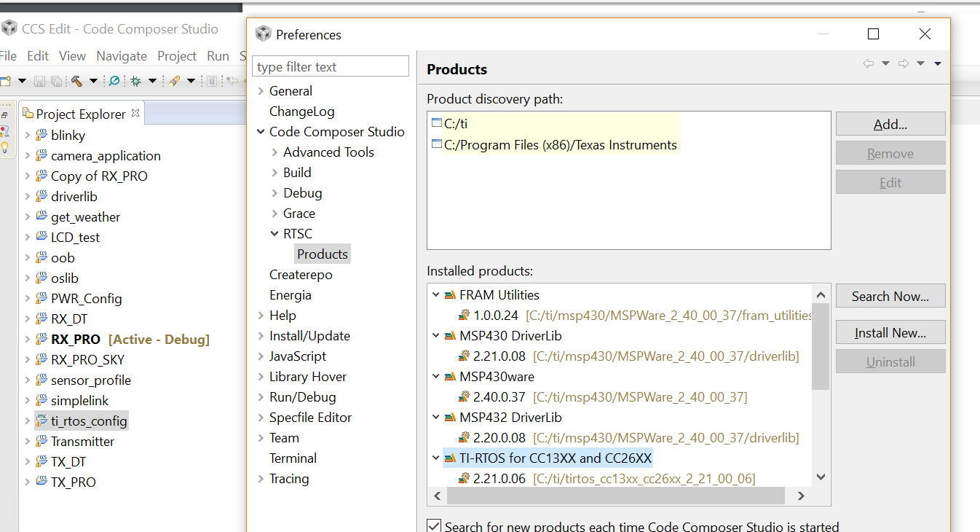This screenshot has width=980, height=532.
Task: Close the Project Explorer view with its X
Action: click(135, 113)
